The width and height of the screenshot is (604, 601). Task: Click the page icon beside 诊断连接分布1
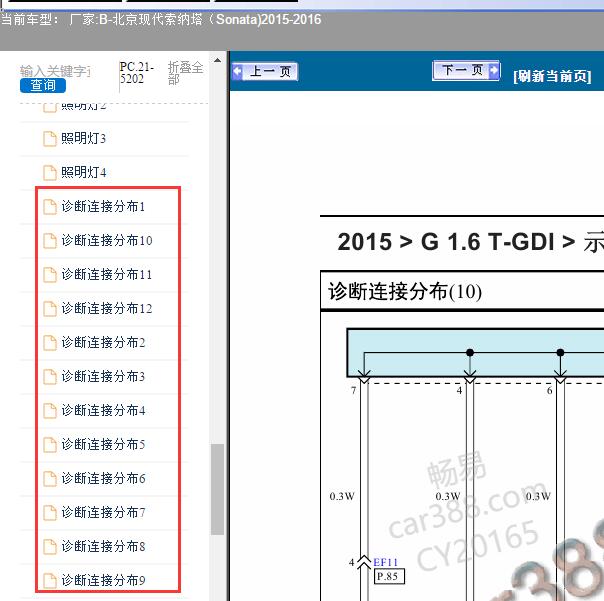pyautogui.click(x=50, y=206)
